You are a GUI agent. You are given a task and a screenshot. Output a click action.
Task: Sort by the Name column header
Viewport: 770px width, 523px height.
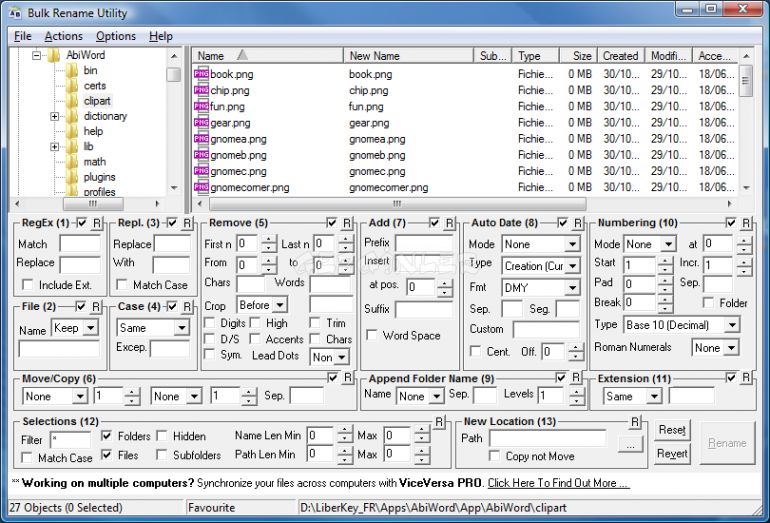tap(268, 55)
